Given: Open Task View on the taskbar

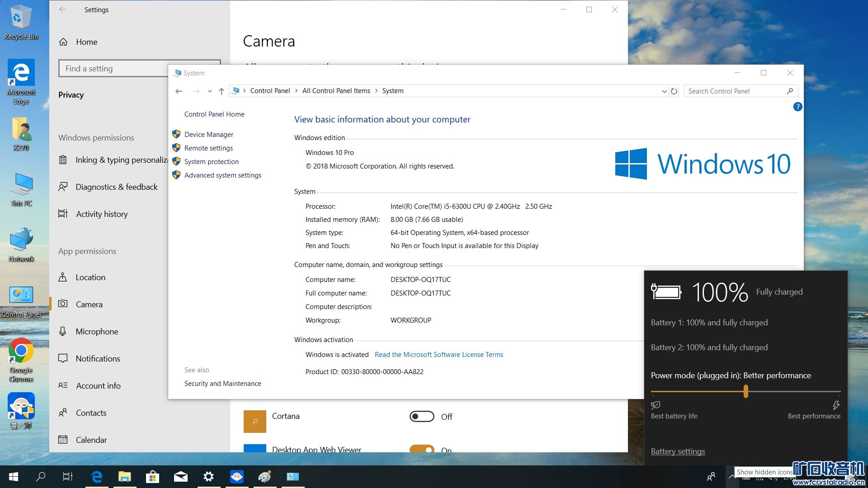Looking at the screenshot, I should (68, 476).
